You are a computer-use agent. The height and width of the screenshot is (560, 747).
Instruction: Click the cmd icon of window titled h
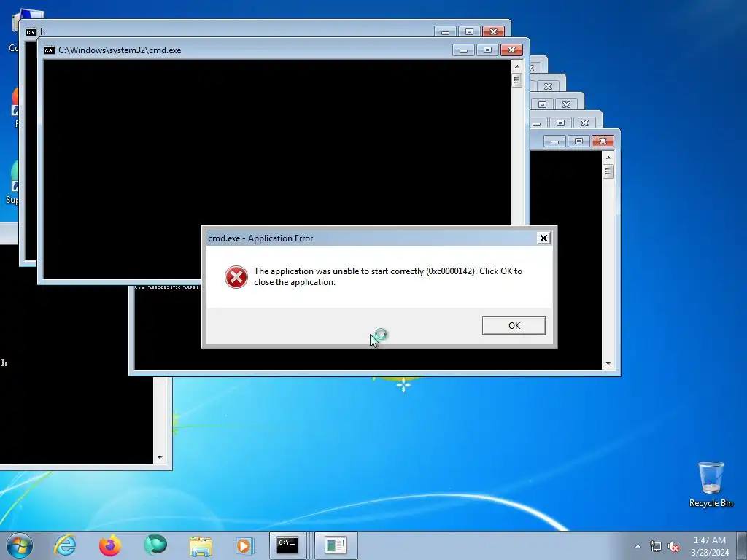31,32
